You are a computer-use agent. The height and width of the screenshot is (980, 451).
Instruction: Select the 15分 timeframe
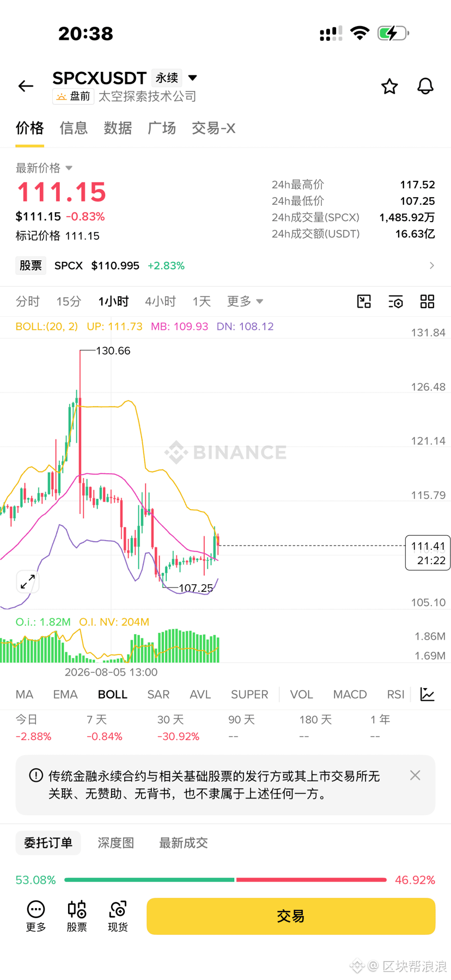click(x=69, y=301)
